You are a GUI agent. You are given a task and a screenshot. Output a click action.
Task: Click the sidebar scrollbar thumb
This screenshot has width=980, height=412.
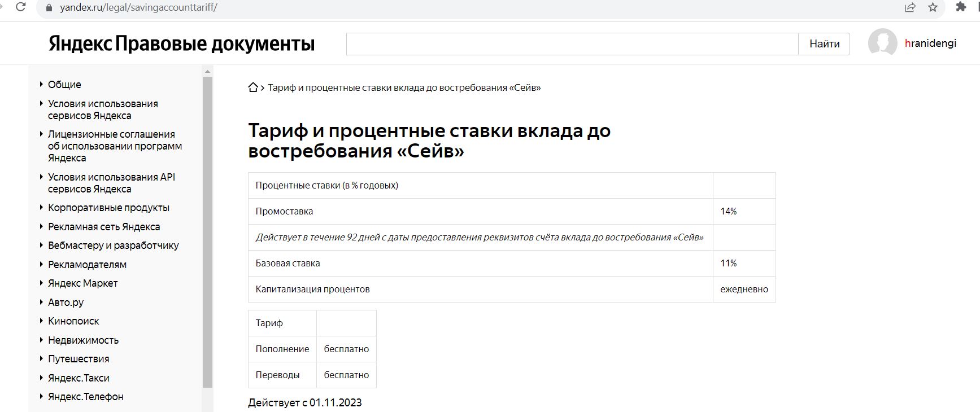207,232
